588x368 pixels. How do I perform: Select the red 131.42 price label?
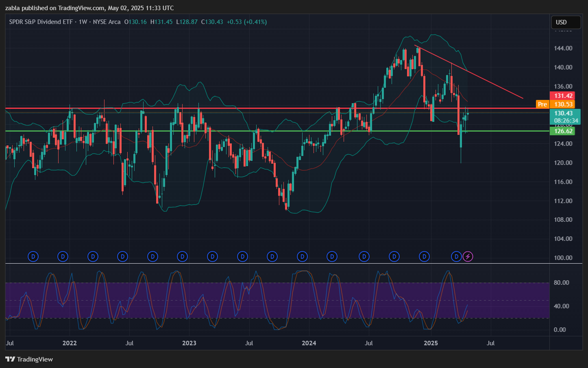[x=563, y=96]
